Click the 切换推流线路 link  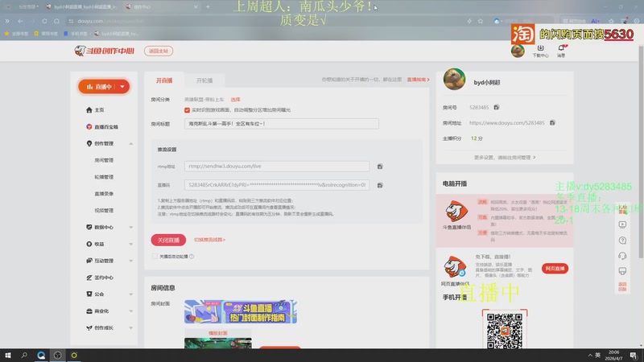click(209, 240)
